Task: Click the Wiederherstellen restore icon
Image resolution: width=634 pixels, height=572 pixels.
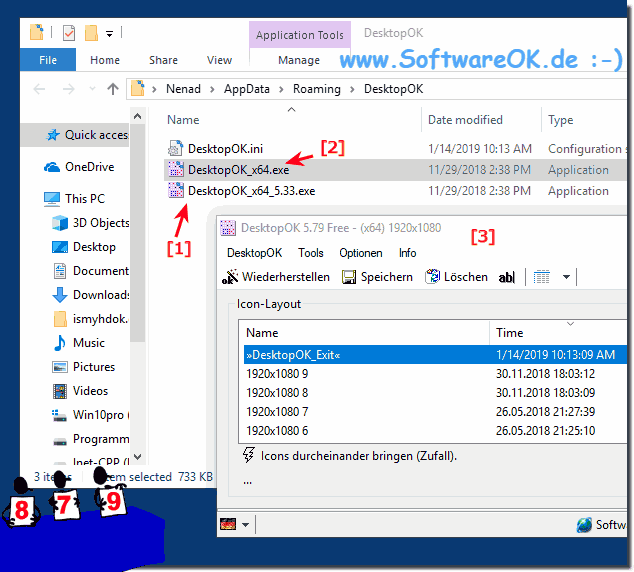Action: pos(230,277)
